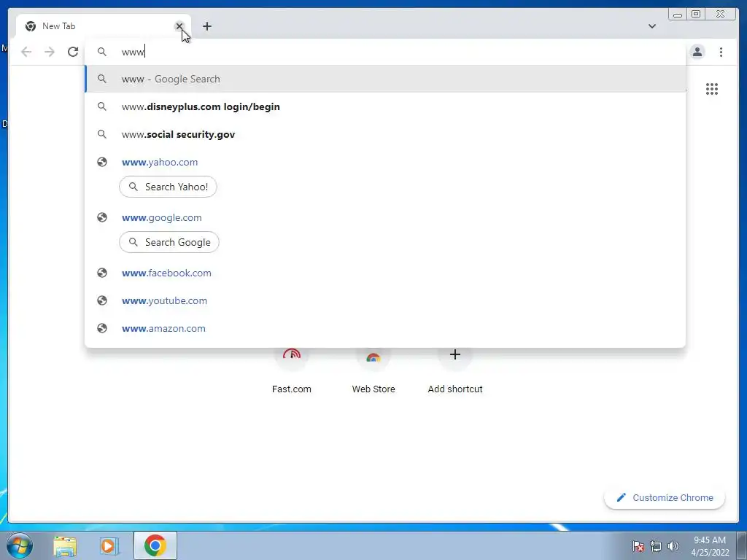Open the Windows Start menu
This screenshot has height=560, width=747.
pyautogui.click(x=20, y=545)
